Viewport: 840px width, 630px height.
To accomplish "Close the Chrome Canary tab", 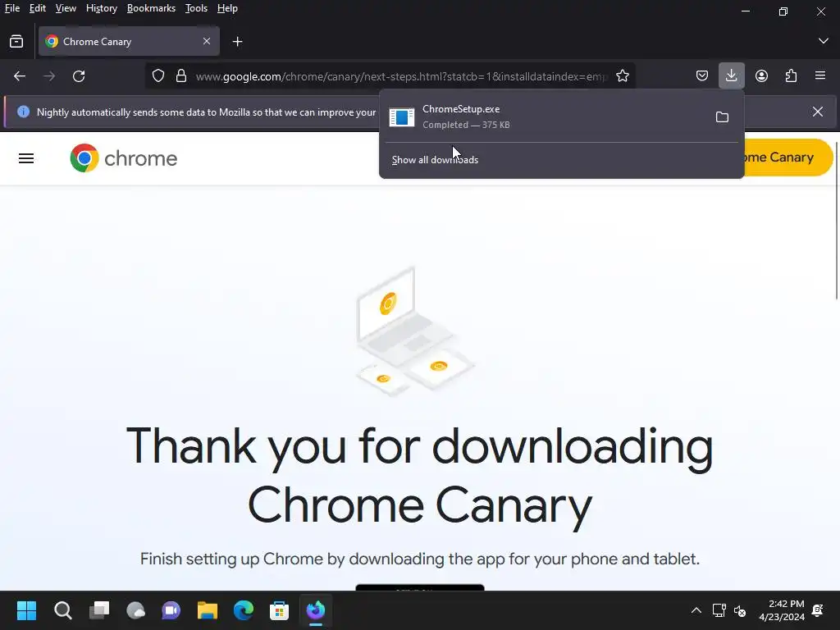I will click(207, 41).
